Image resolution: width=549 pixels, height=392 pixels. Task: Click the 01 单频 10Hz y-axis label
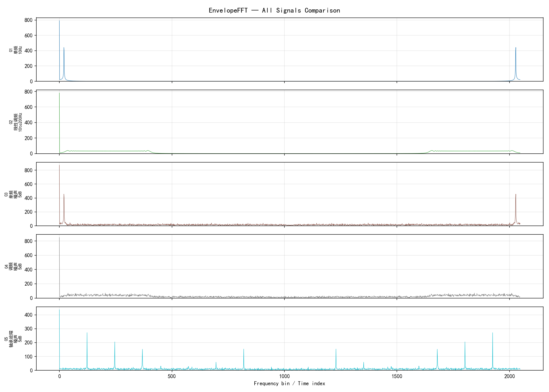(x=15, y=50)
